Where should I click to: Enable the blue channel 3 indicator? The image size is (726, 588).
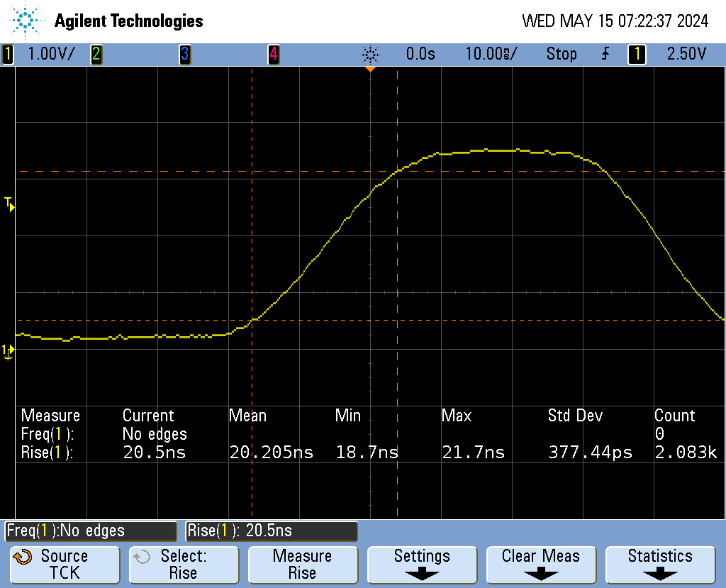pos(184,54)
